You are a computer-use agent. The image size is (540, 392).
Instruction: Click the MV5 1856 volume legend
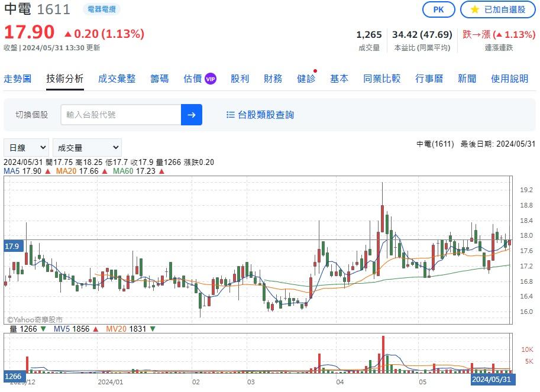(x=72, y=329)
